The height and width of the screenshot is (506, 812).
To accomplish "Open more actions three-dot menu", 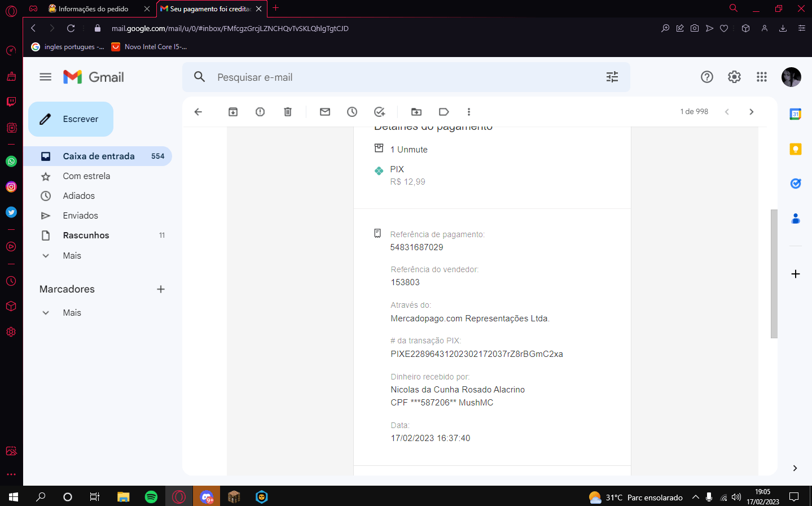I will pos(469,112).
